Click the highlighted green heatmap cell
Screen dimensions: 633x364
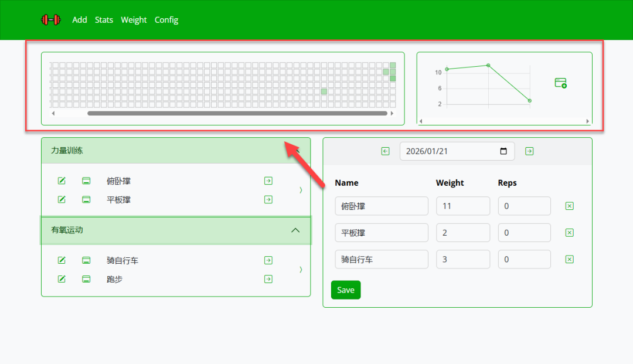(x=324, y=91)
